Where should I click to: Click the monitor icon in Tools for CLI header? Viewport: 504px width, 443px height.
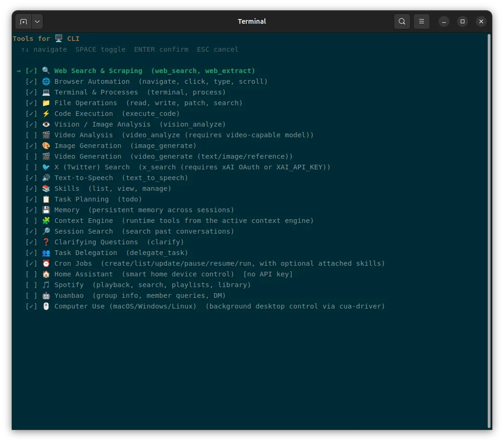tap(59, 38)
